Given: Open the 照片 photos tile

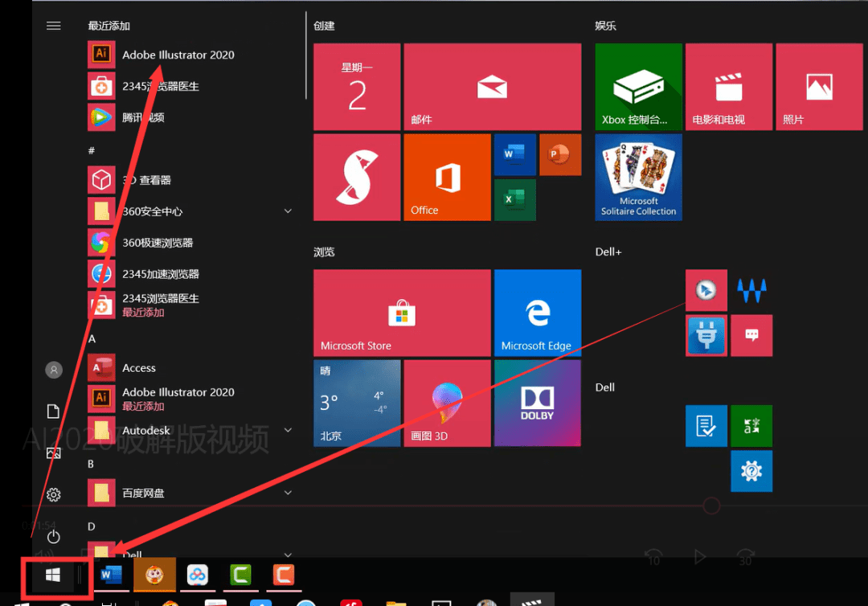Looking at the screenshot, I should coord(819,87).
